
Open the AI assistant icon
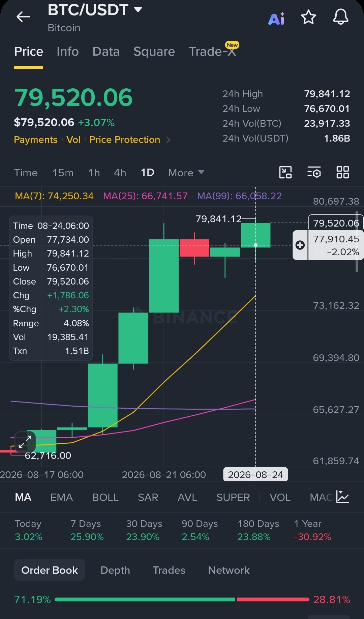click(x=276, y=19)
